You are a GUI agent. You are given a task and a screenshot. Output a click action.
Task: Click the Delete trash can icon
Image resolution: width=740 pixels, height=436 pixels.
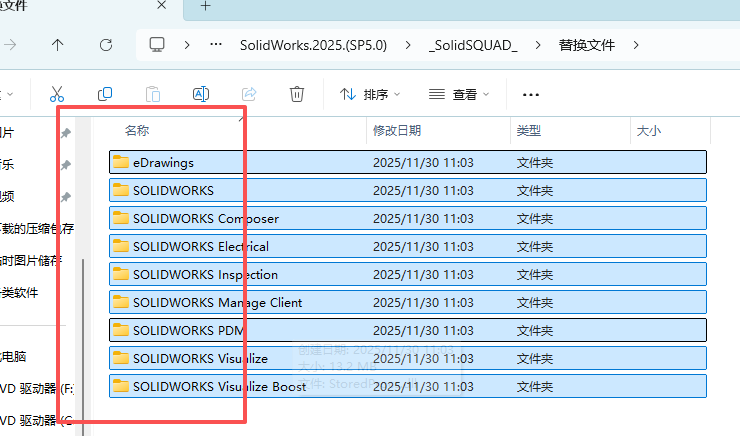coord(297,94)
